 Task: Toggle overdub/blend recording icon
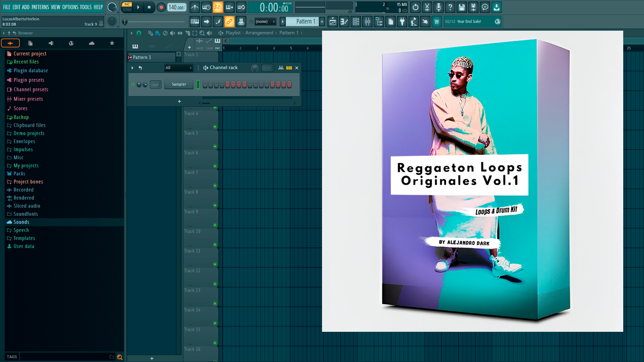(230, 7)
